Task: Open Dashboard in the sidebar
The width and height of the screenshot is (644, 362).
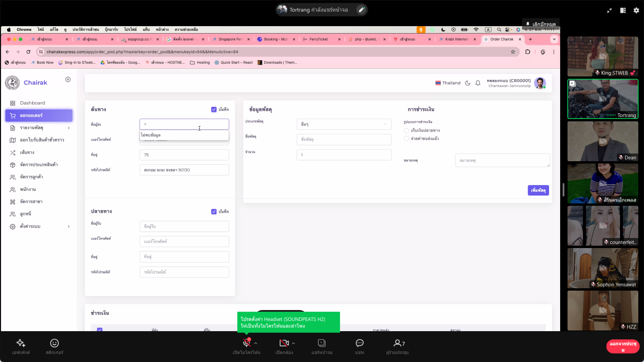Action: coord(32,103)
